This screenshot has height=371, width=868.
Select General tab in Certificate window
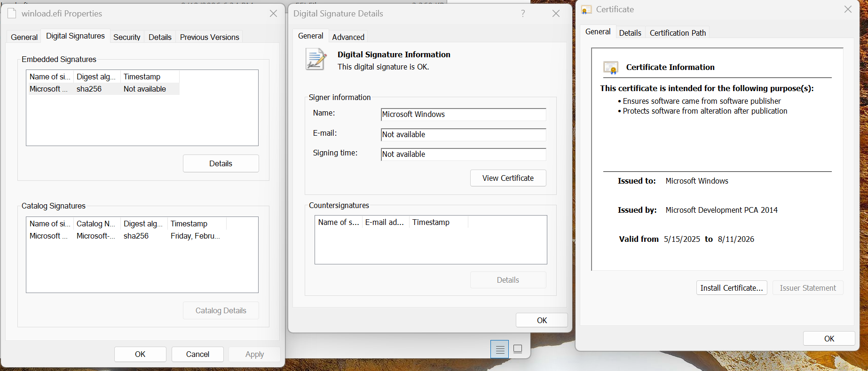tap(598, 31)
